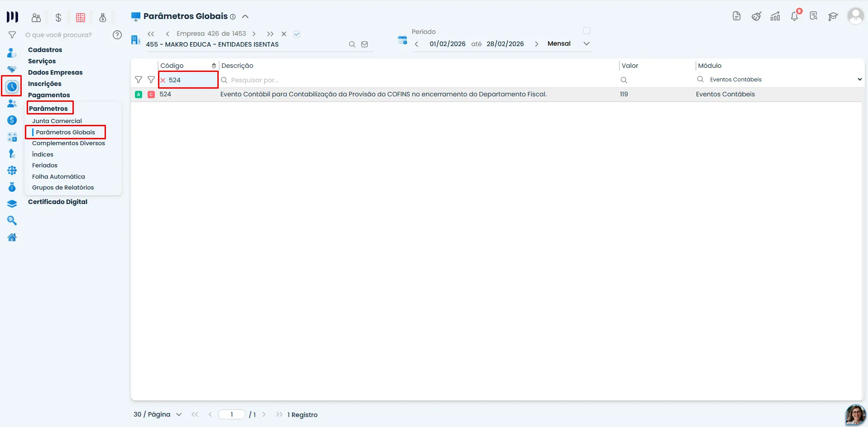Click the red C badge on row 524
This screenshot has width=868, height=427.
(x=151, y=95)
